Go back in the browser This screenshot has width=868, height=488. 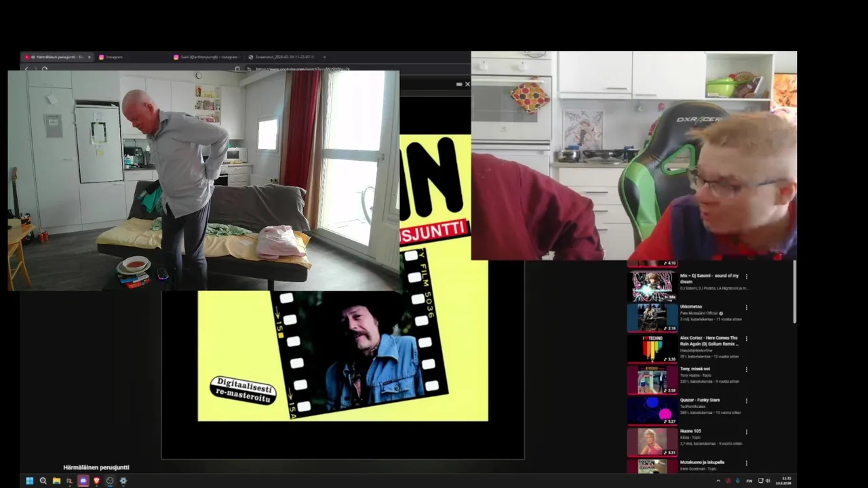click(26, 68)
